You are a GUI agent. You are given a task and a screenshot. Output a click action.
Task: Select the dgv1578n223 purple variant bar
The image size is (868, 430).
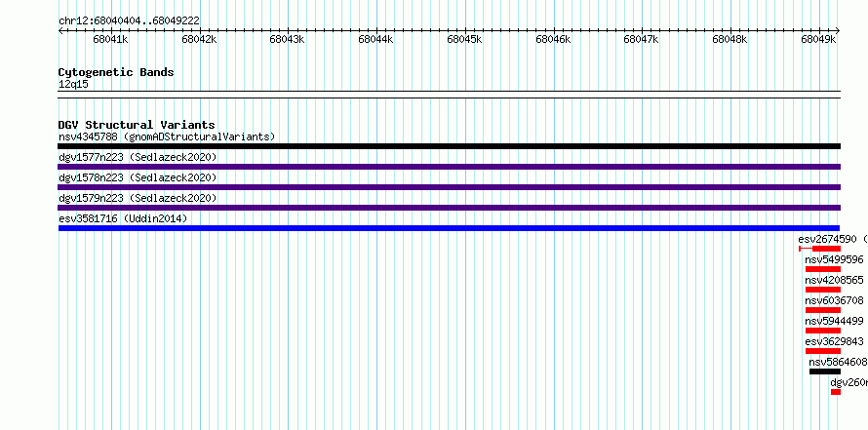(x=449, y=187)
